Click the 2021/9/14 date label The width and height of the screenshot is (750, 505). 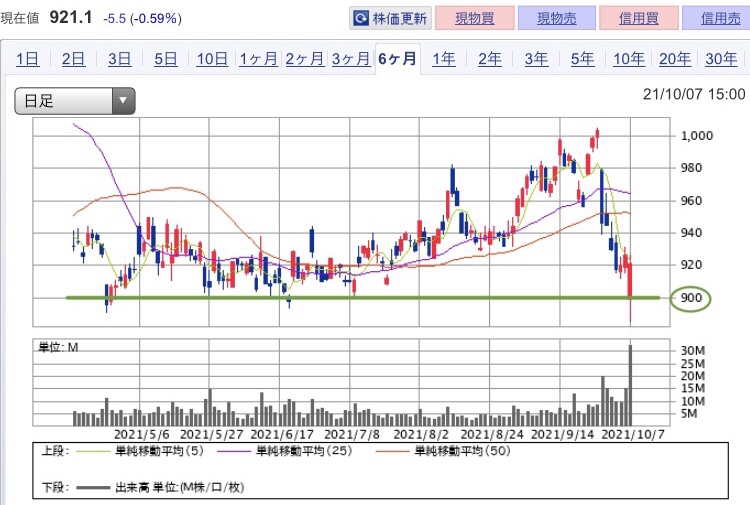(562, 435)
